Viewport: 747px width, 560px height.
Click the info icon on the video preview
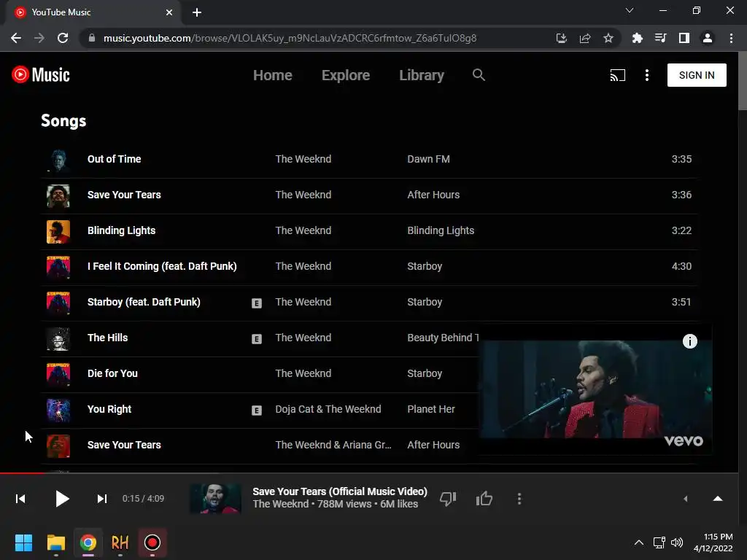point(690,341)
